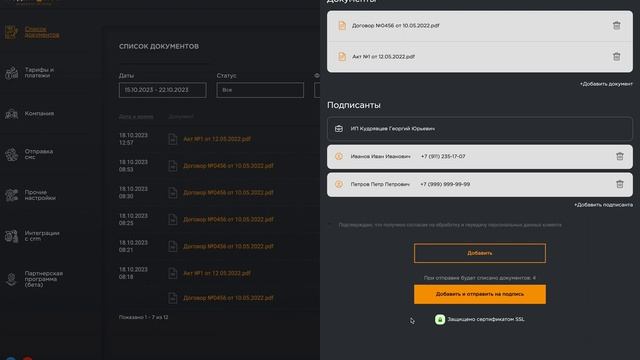This screenshot has width=640, height=360.
Task: Click СПИСОК ДОКУМЕНТОВ page heading
Action: 159,46
